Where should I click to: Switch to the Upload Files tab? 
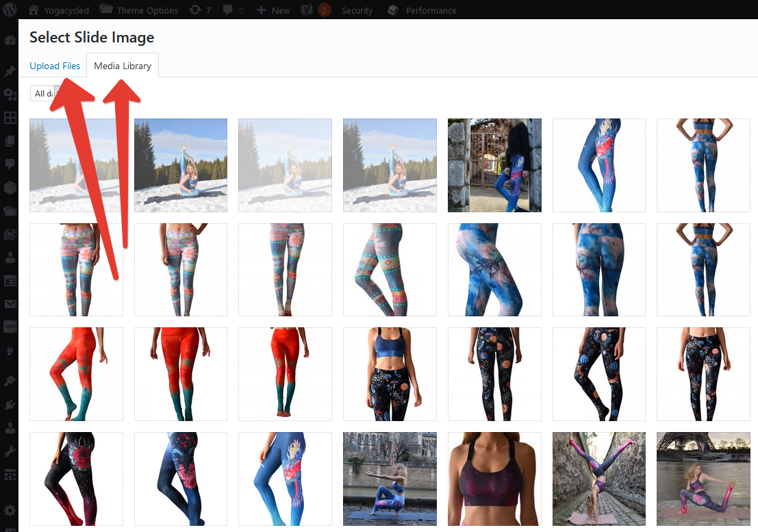55,66
